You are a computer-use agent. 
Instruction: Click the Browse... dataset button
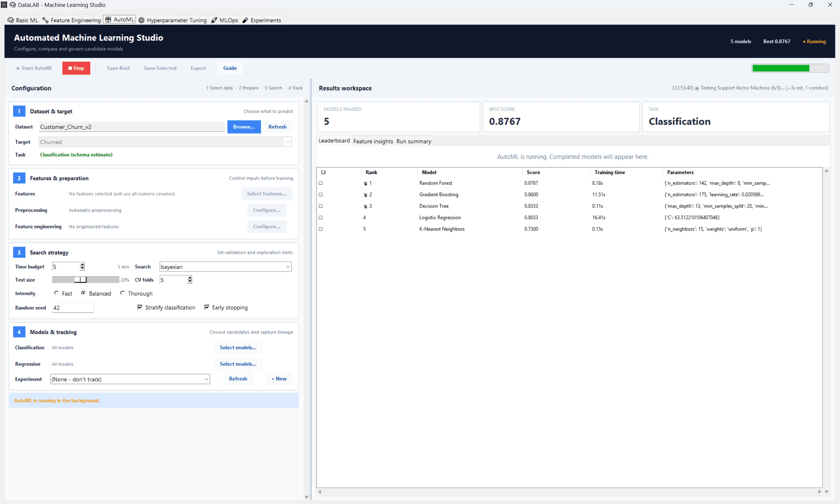pyautogui.click(x=244, y=127)
